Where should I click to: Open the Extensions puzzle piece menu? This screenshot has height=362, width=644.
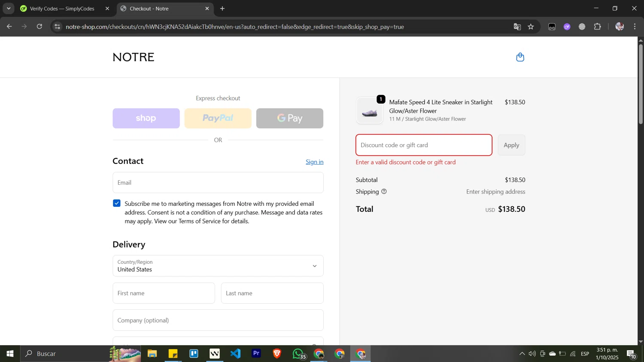click(598, 27)
